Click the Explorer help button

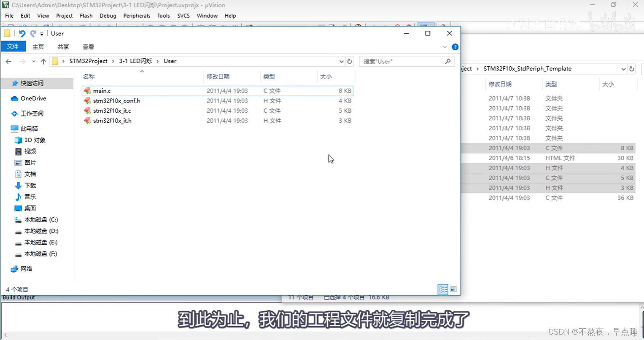point(455,47)
